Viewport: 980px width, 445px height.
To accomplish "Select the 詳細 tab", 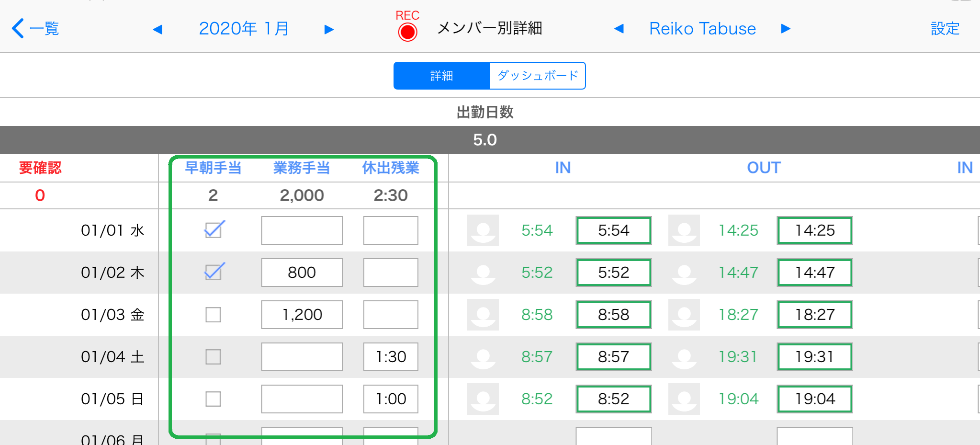I will [x=441, y=76].
